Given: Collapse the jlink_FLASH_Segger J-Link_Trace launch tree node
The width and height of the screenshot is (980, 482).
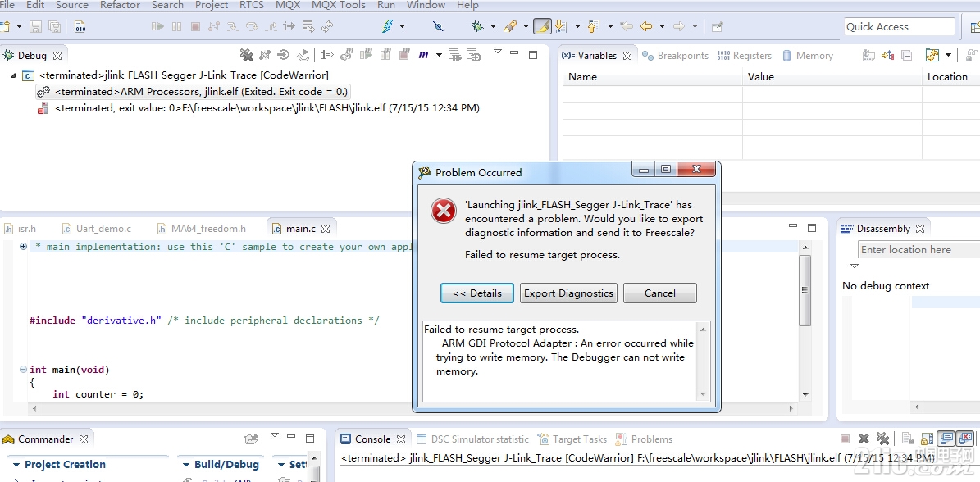Looking at the screenshot, I should (13, 75).
